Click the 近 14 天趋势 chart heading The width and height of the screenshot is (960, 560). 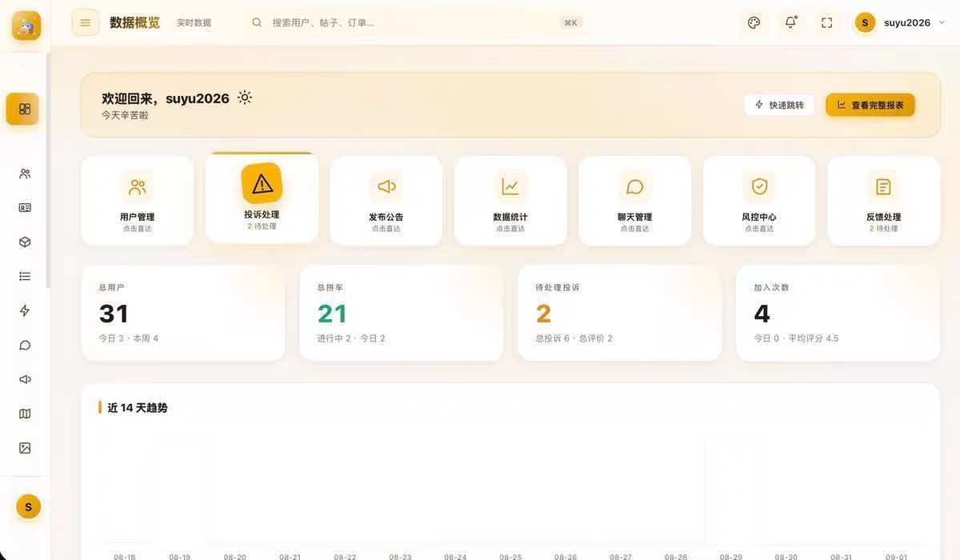pos(138,408)
